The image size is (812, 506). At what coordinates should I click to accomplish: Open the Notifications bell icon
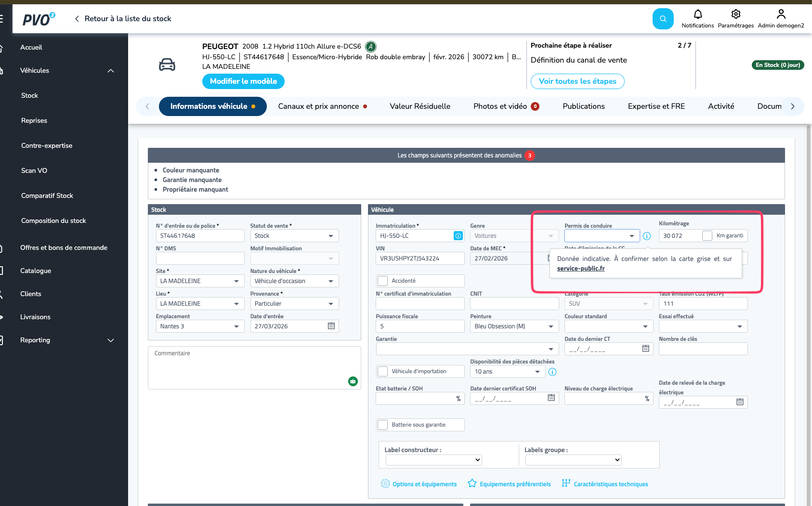tap(697, 14)
